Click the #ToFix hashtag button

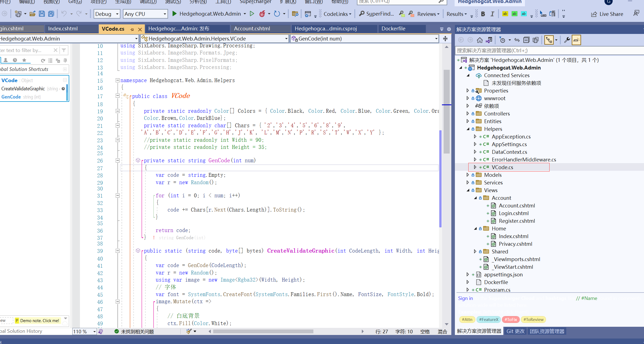(x=511, y=319)
